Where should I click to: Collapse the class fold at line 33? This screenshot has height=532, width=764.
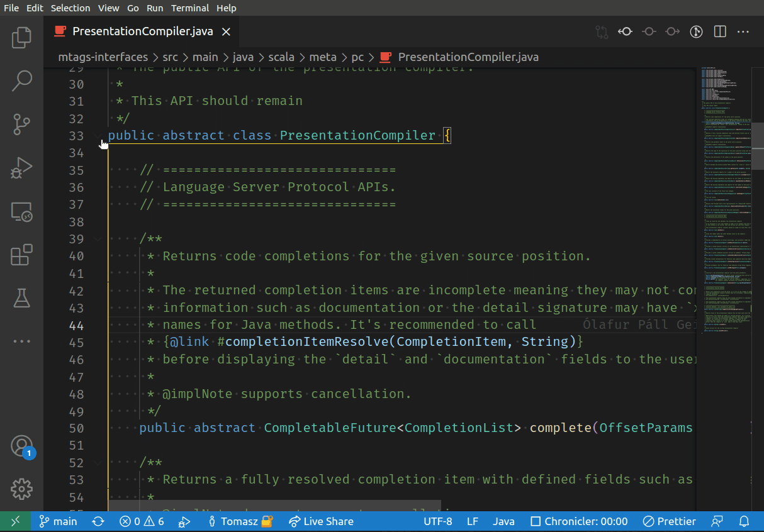tap(99, 135)
